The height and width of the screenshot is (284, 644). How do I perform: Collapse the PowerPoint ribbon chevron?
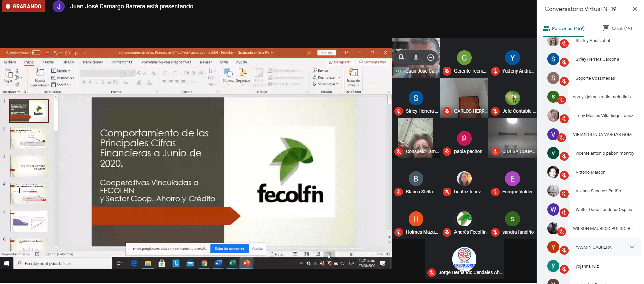click(x=388, y=92)
